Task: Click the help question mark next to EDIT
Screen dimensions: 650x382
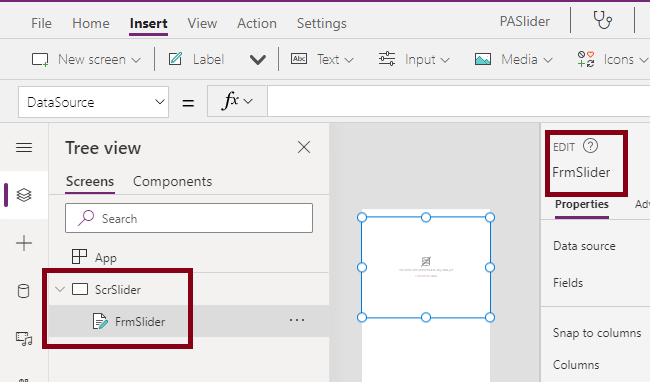Action: click(x=590, y=146)
